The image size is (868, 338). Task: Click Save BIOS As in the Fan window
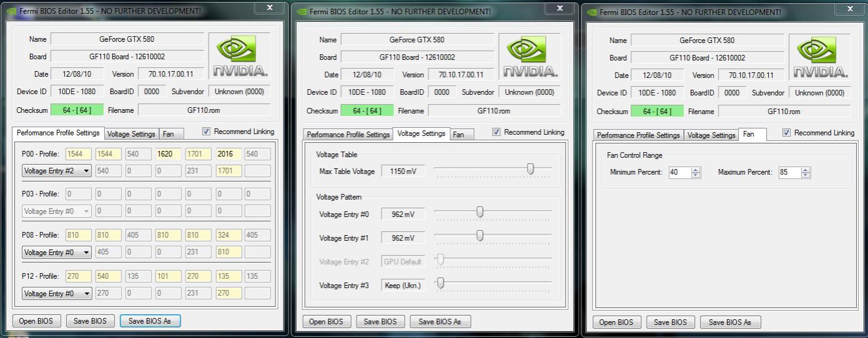[730, 322]
